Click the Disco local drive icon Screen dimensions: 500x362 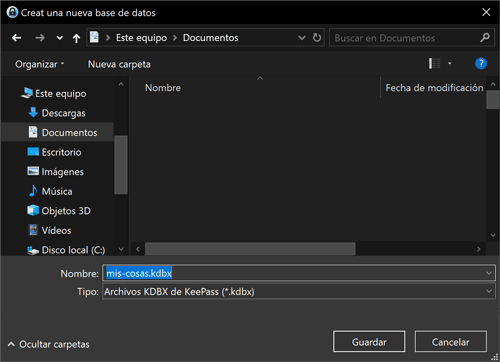(33, 250)
